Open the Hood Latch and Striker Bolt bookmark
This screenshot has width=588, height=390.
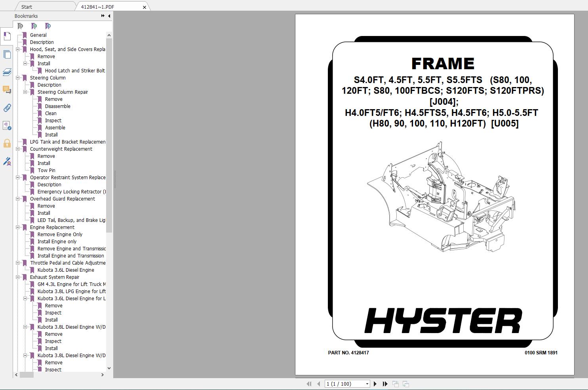pyautogui.click(x=75, y=71)
